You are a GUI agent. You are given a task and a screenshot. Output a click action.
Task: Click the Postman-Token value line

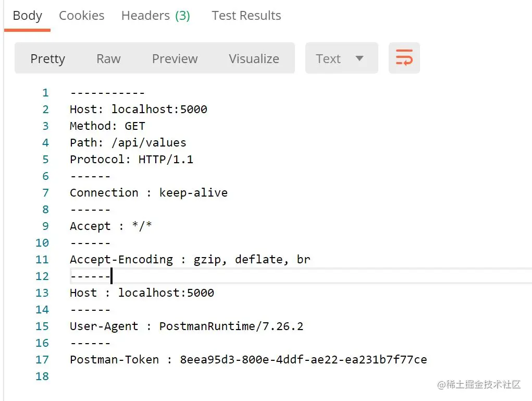248,360
